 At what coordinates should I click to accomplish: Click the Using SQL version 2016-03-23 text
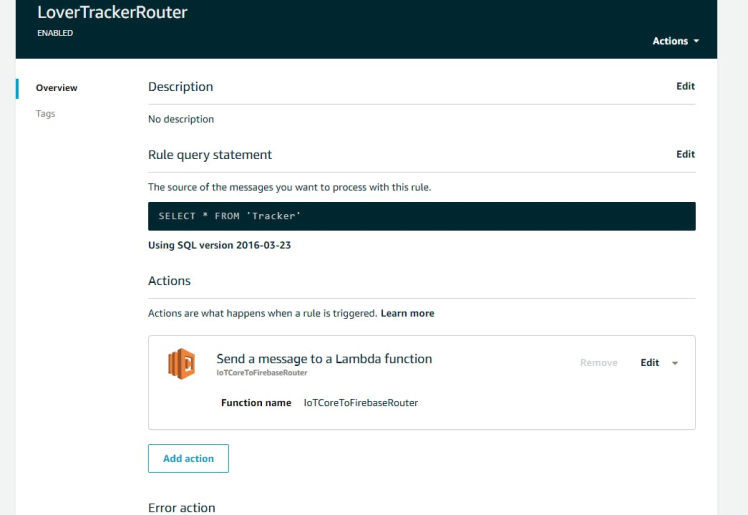[219, 245]
